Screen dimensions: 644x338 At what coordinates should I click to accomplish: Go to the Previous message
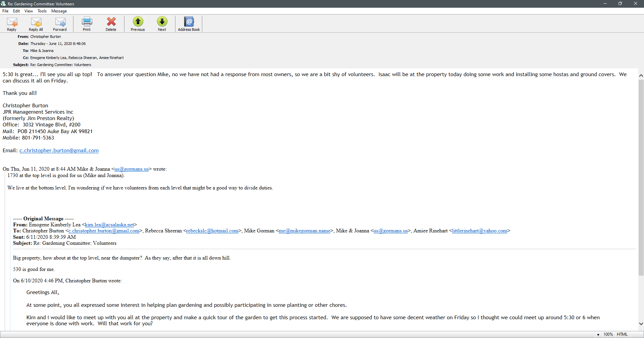[138, 24]
